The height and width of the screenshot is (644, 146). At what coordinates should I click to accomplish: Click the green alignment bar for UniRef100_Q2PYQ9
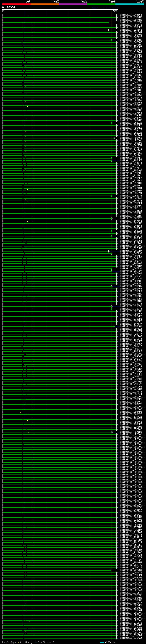coord(59,45)
